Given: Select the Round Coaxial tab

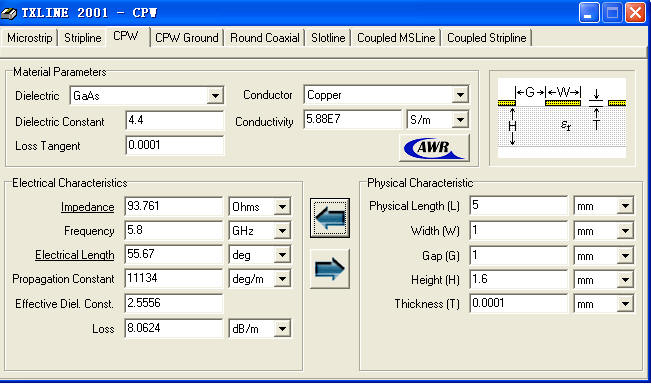Looking at the screenshot, I should (x=265, y=38).
